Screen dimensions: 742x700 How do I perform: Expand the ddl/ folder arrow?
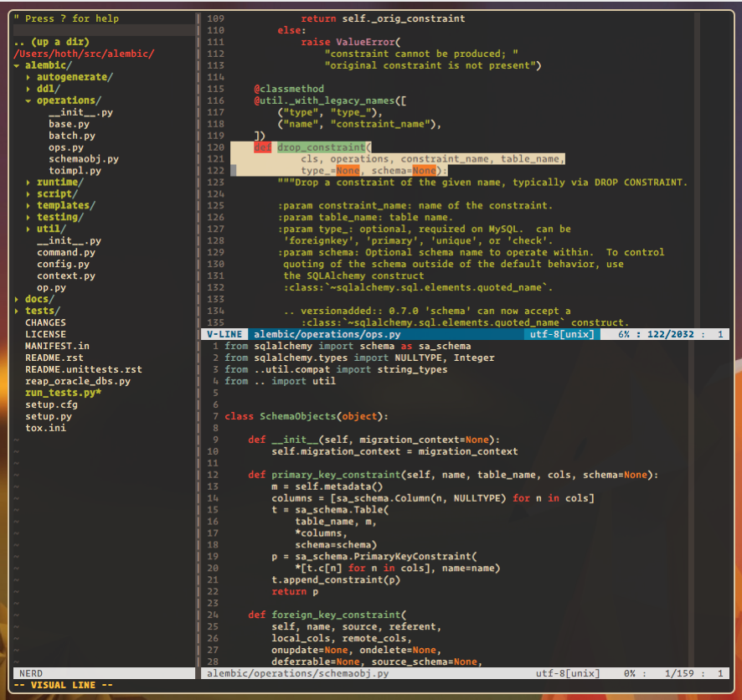28,89
